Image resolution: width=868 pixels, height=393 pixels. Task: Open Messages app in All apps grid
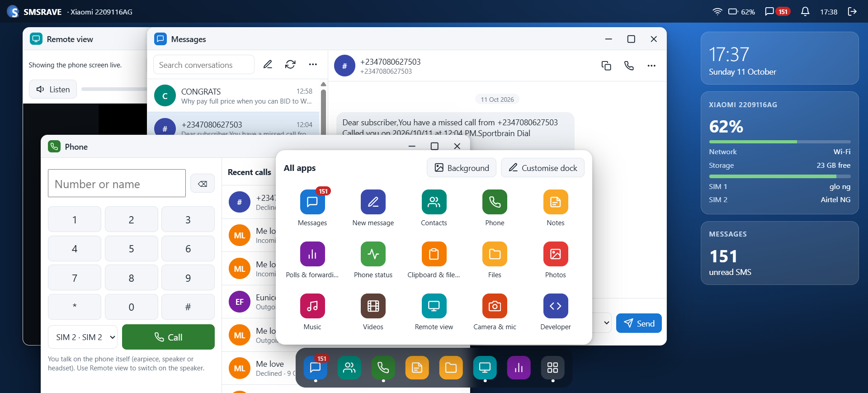tap(312, 202)
